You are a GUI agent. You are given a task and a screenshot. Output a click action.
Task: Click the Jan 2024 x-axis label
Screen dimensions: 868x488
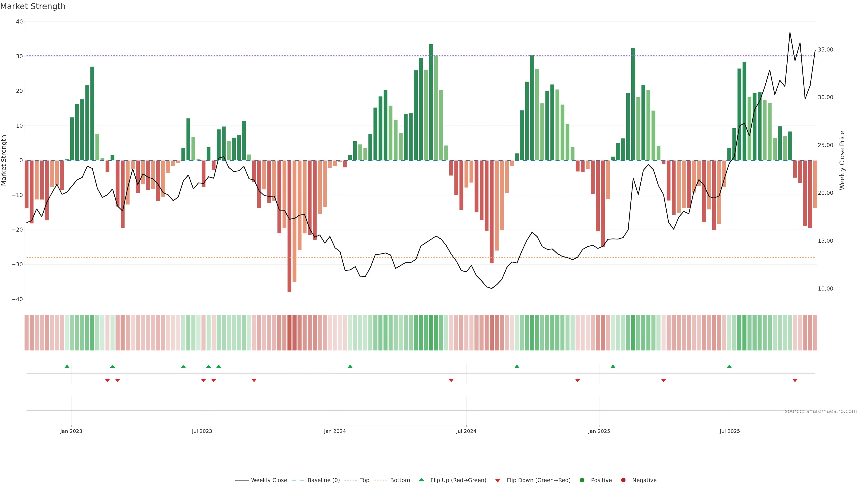pos(335,431)
